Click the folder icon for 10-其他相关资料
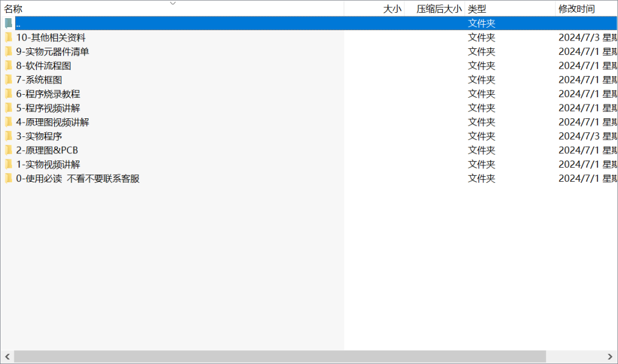The image size is (618, 364). tap(8, 37)
